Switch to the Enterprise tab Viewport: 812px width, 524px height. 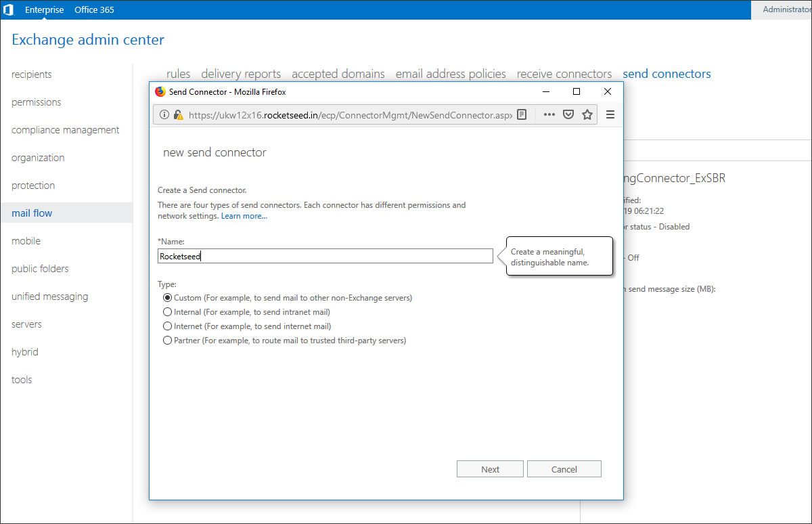point(45,9)
